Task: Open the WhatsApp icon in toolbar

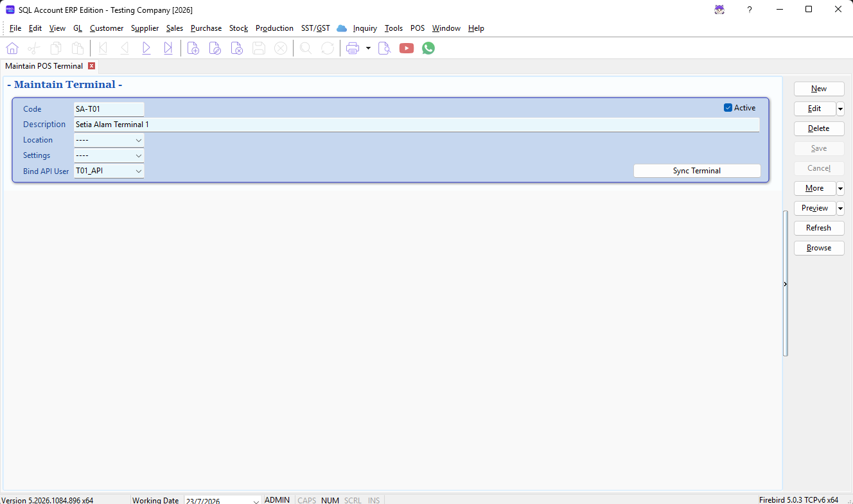Action: (x=428, y=48)
